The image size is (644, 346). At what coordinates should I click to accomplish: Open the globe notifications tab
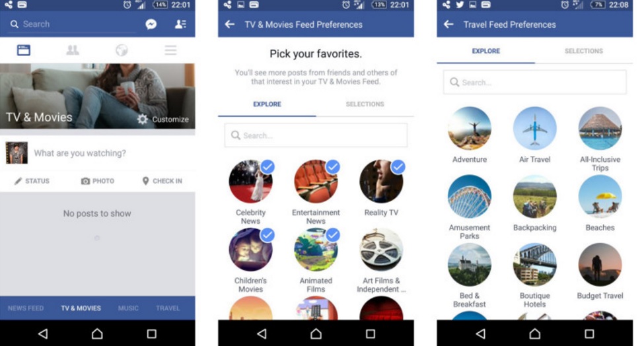tap(122, 50)
